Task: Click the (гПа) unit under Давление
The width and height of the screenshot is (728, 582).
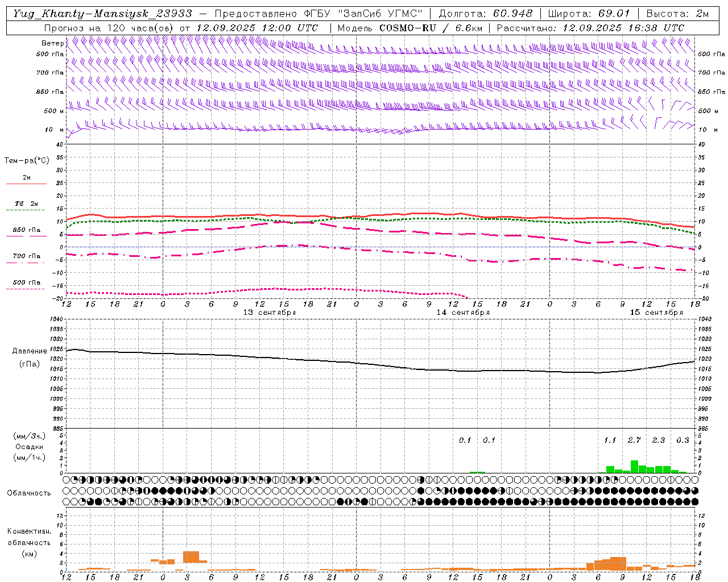Action: 29,364
